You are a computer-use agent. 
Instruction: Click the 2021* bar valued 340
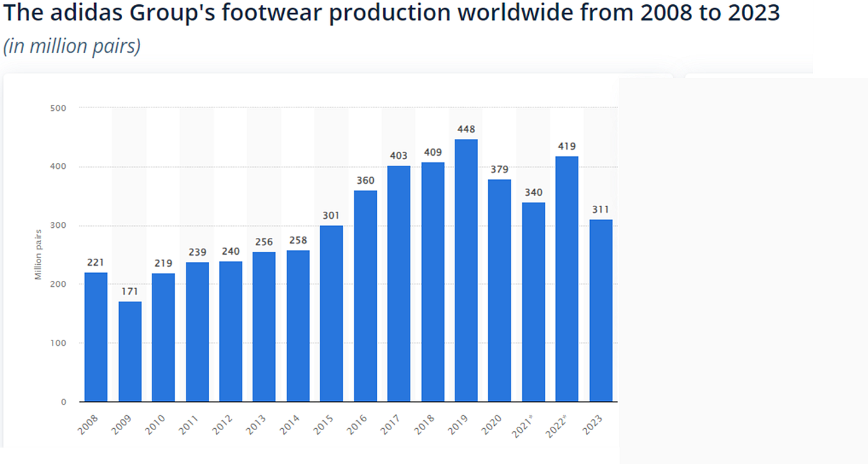pos(534,302)
